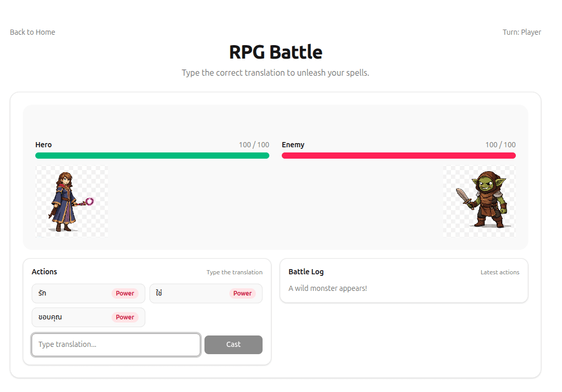Select the RPG Battle title heading
The image size is (562, 392).
point(276,52)
